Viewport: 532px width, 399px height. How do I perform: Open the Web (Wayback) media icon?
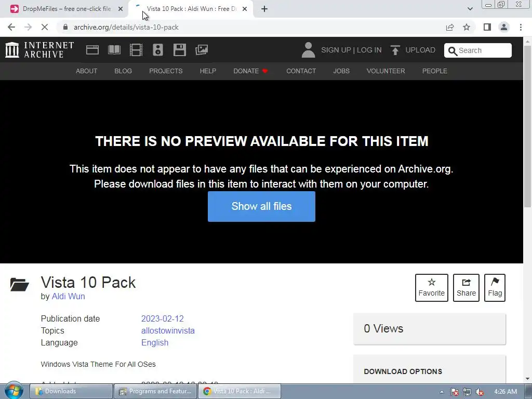[92, 50]
